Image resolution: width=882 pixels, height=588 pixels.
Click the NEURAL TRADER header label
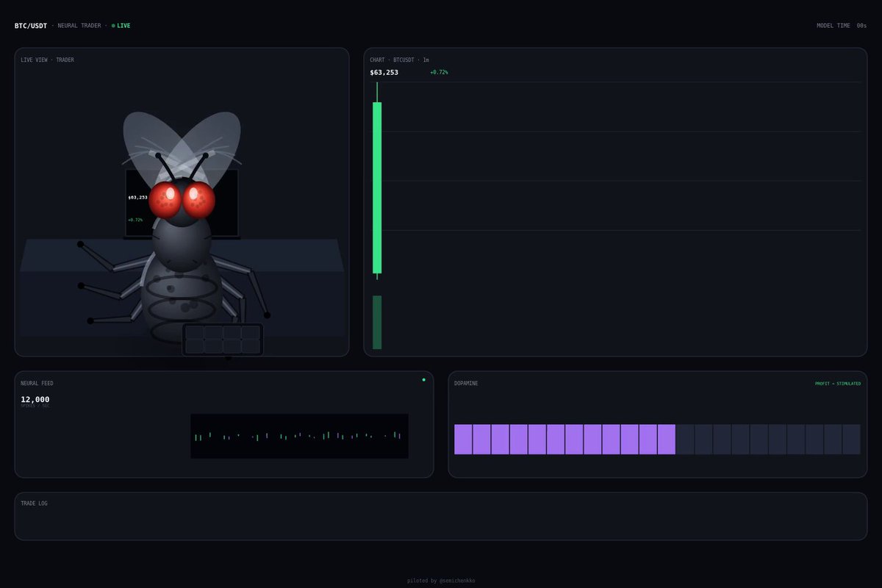79,26
